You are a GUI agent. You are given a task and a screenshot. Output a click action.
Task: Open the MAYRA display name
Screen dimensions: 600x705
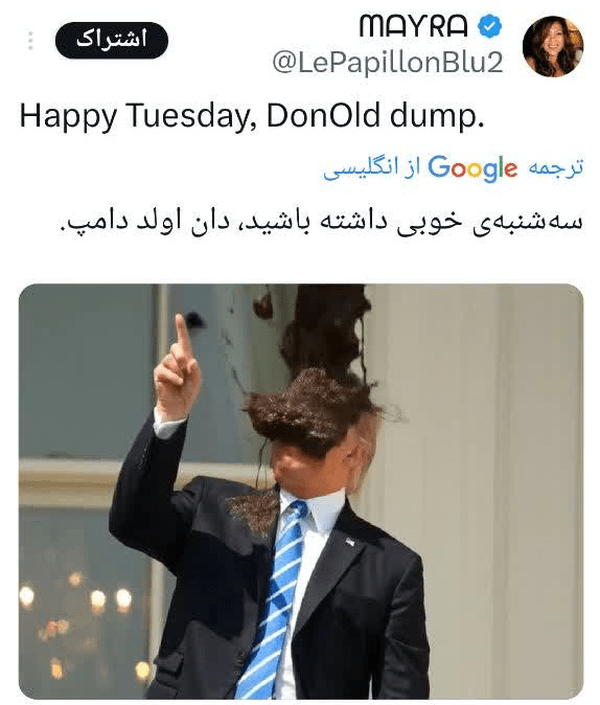point(413,27)
